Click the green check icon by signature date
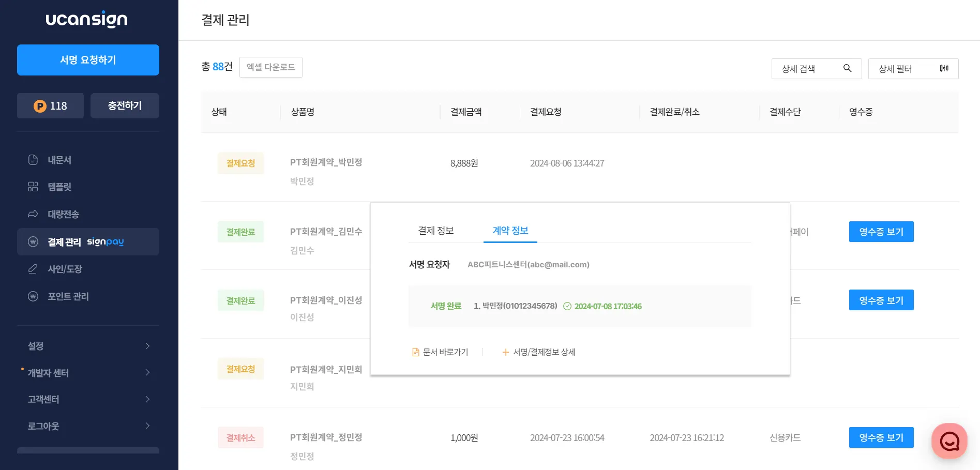Viewport: 980px width, 470px height. pos(567,306)
